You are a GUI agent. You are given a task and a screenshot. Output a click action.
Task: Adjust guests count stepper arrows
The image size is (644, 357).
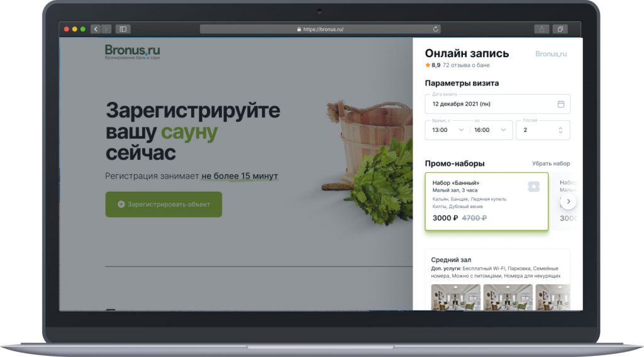[560, 130]
